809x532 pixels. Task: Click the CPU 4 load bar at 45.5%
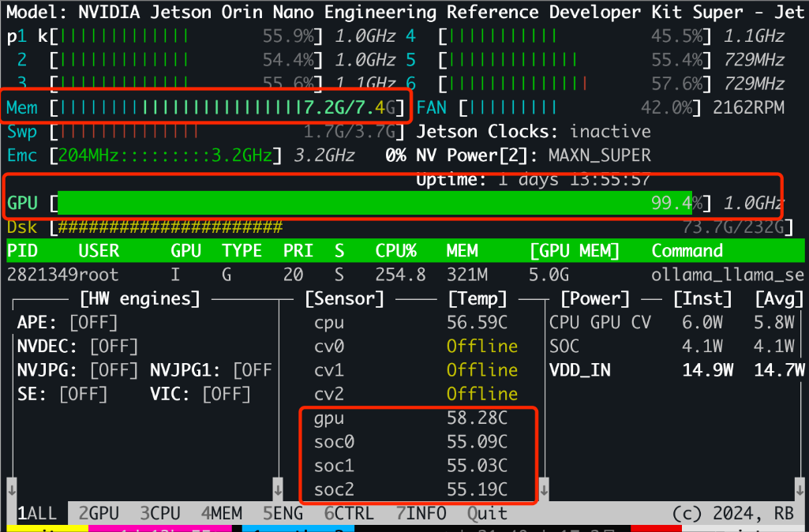(x=575, y=36)
